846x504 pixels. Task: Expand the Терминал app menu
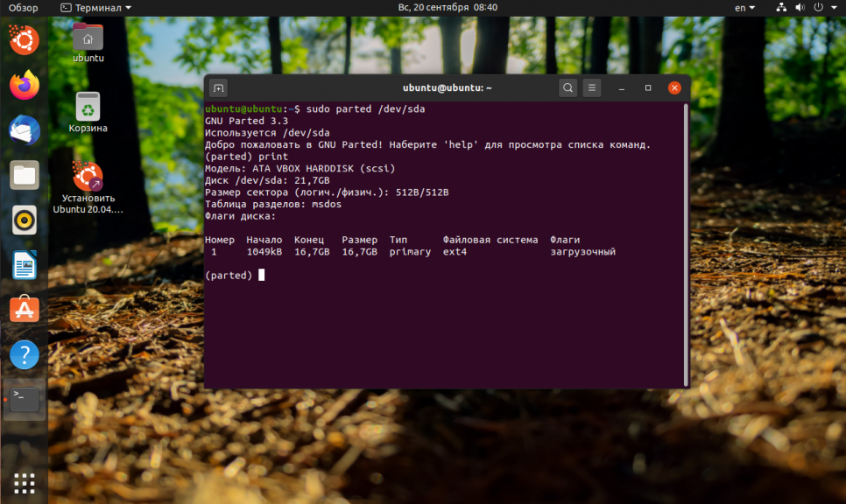coord(95,7)
